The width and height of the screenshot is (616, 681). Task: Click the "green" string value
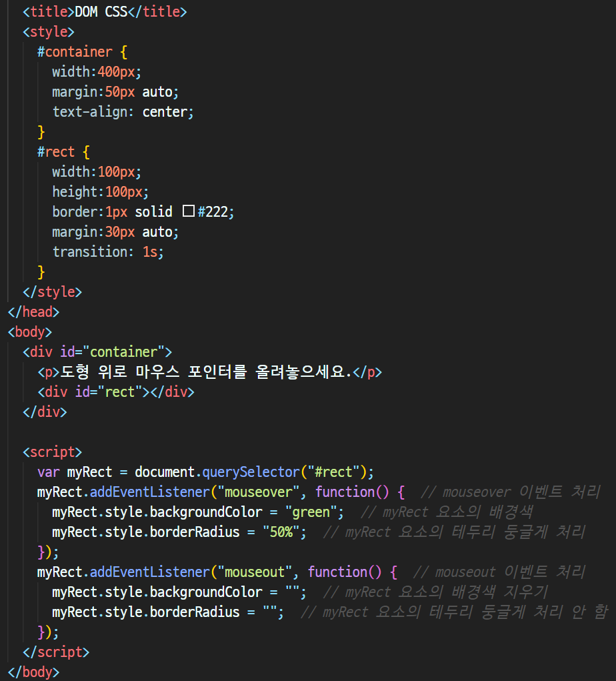(311, 512)
